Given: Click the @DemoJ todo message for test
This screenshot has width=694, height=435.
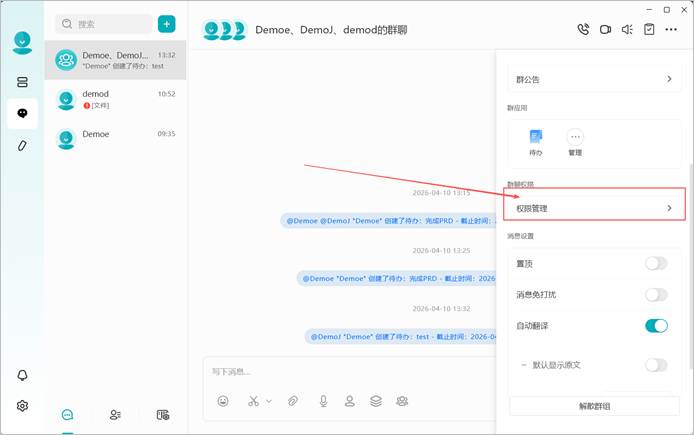Looking at the screenshot, I should (x=401, y=337).
